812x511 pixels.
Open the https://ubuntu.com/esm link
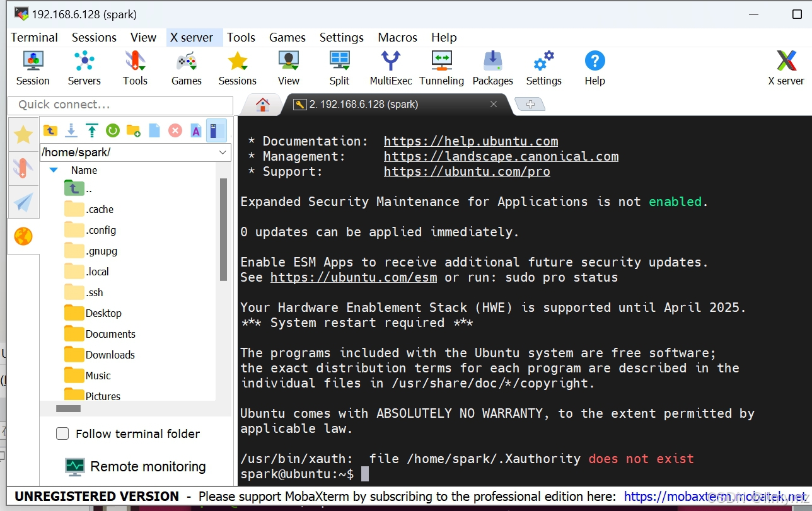pyautogui.click(x=354, y=277)
